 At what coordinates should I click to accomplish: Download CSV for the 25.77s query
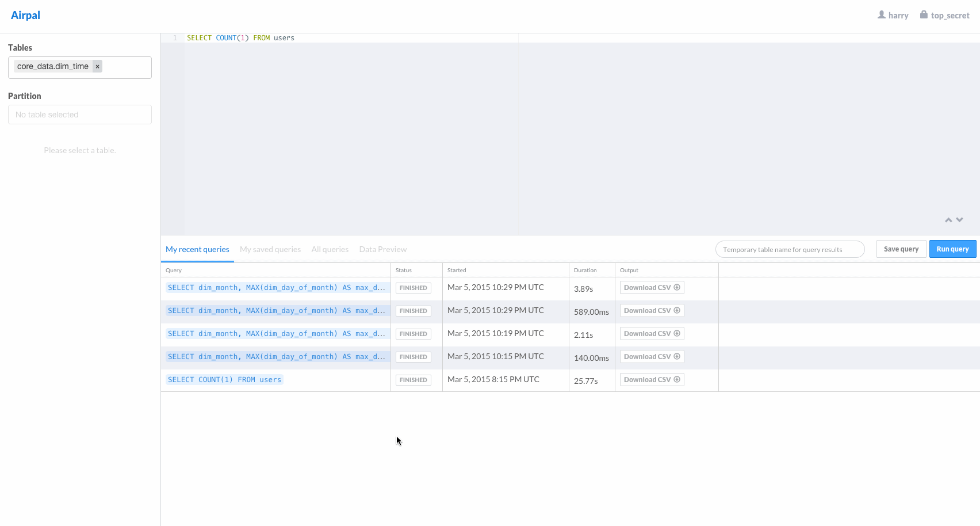pos(652,380)
